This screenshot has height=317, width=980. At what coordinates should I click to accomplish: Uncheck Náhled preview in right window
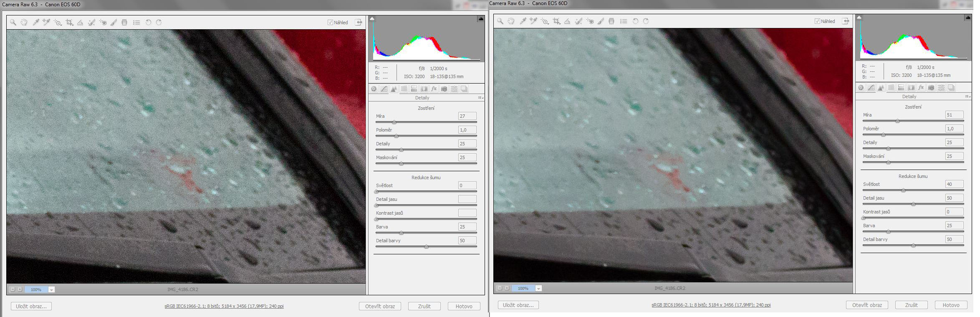(817, 21)
